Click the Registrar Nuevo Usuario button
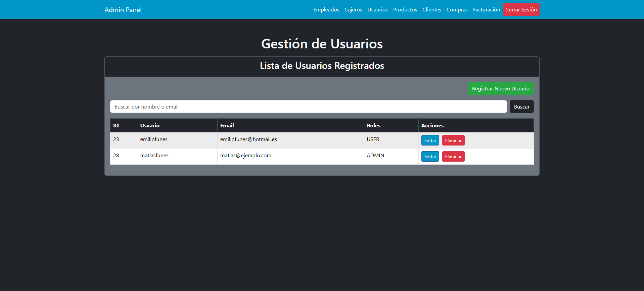The width and height of the screenshot is (644, 291). tap(500, 89)
